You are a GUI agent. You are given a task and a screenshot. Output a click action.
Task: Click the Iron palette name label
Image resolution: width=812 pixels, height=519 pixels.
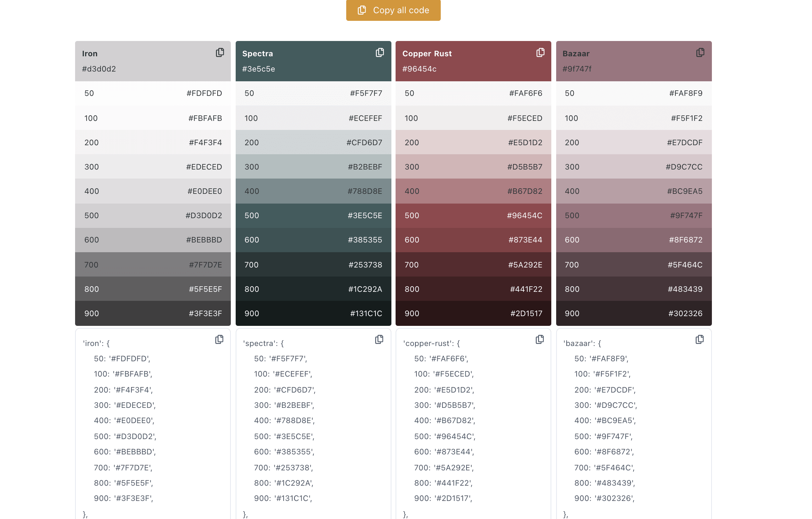[90, 53]
